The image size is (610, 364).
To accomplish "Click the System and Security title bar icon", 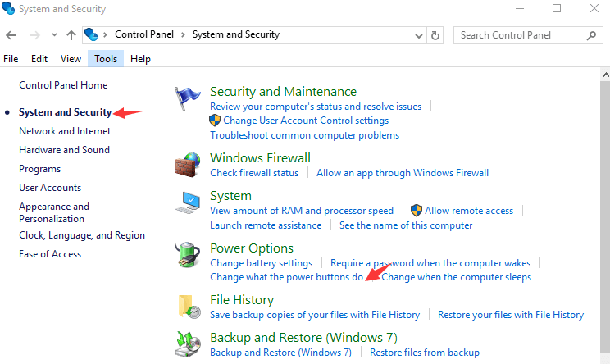I will pos(8,8).
